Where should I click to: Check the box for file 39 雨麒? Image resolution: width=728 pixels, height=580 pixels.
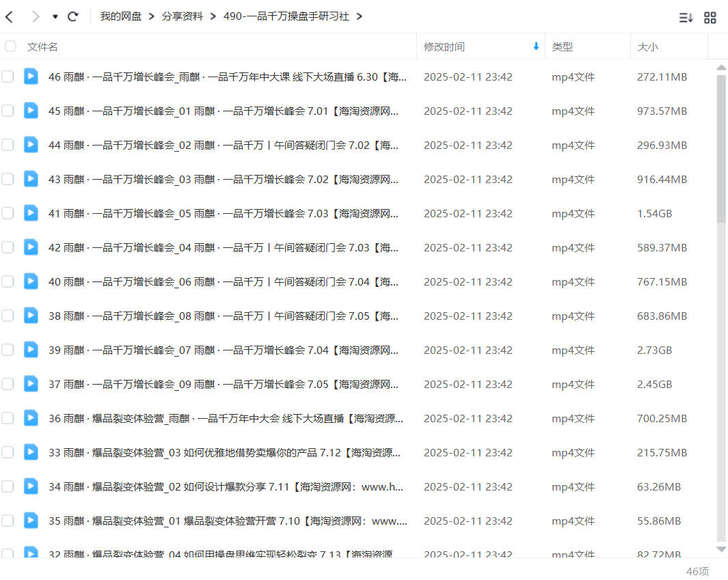coord(8,350)
